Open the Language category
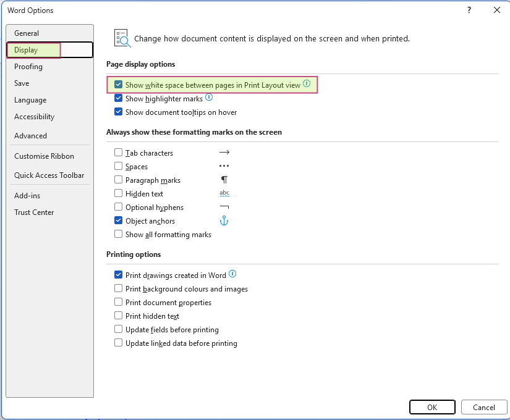510x420 pixels. [50, 100]
